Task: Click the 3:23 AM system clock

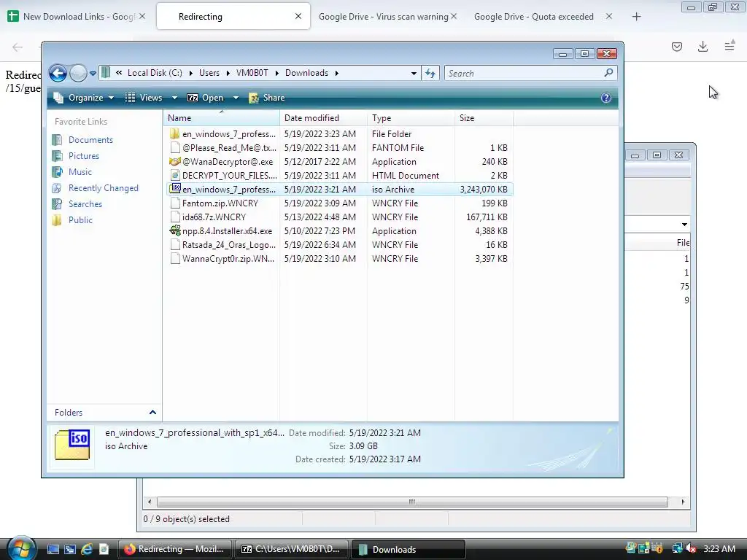Action: pyautogui.click(x=719, y=549)
